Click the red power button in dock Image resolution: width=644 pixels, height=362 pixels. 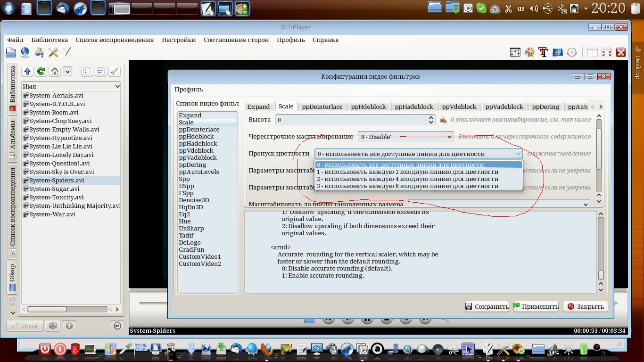click(x=45, y=349)
